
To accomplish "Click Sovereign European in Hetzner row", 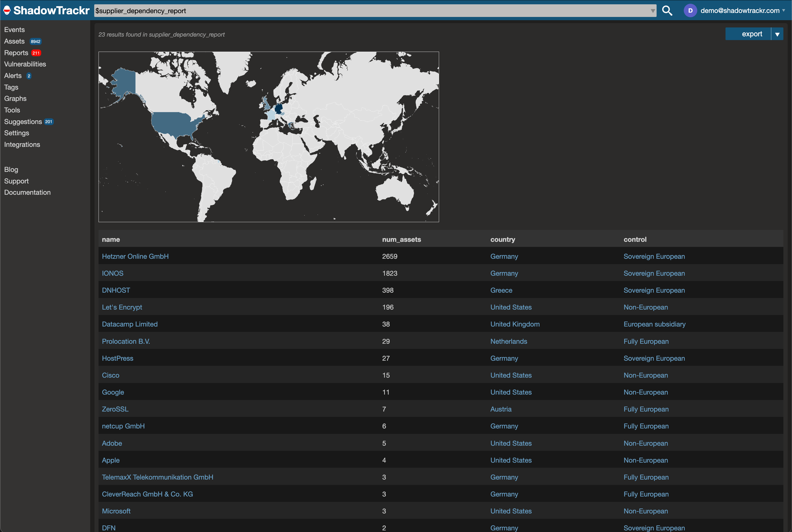I will (654, 257).
